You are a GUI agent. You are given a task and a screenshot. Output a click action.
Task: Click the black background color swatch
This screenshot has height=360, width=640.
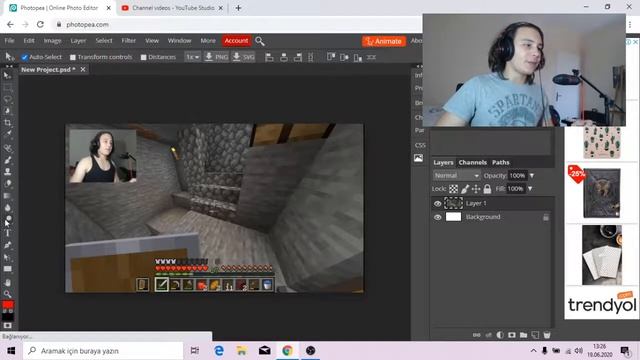pos(8,316)
